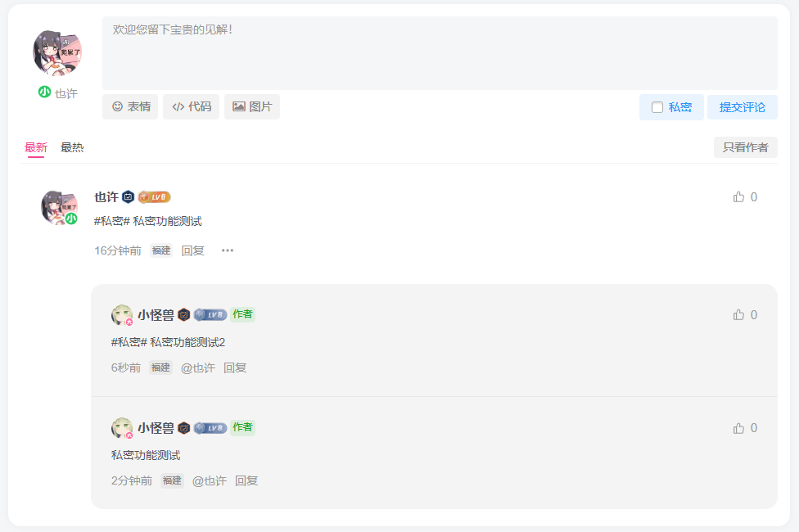Submit the comment with 提交评论
799x532 pixels.
742,107
